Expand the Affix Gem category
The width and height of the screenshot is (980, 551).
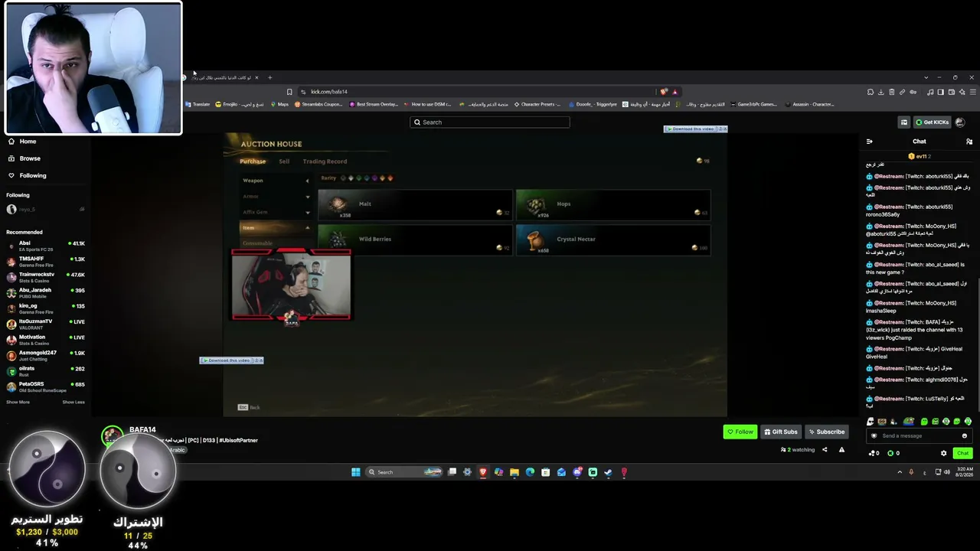(x=276, y=212)
